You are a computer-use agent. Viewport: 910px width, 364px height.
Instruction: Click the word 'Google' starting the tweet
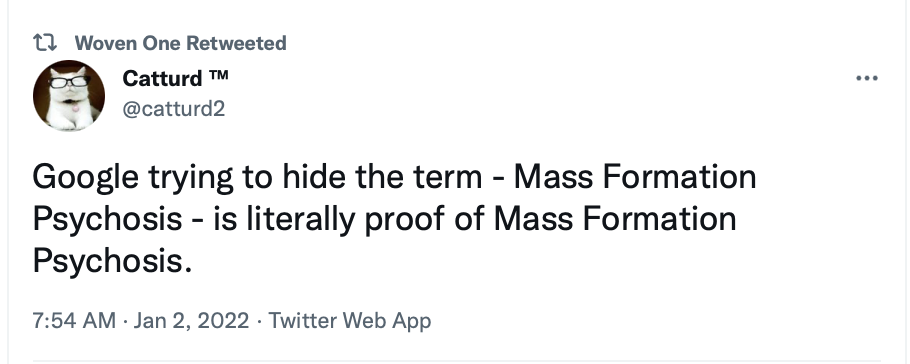[x=86, y=177]
